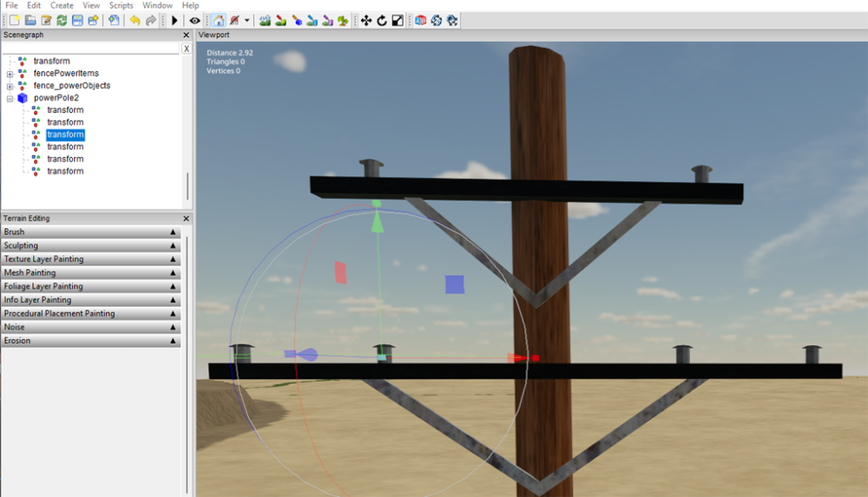This screenshot has width=868, height=497.
Task: Open the Create menu
Action: (62, 5)
